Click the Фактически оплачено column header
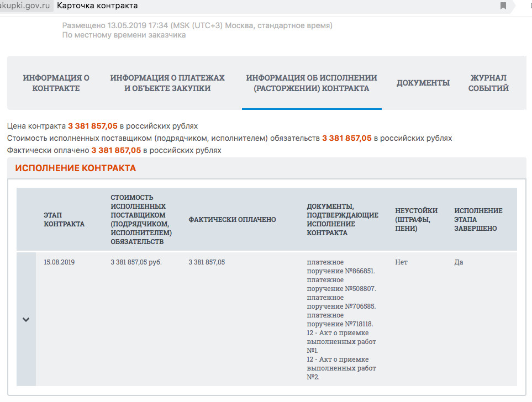 232,220
